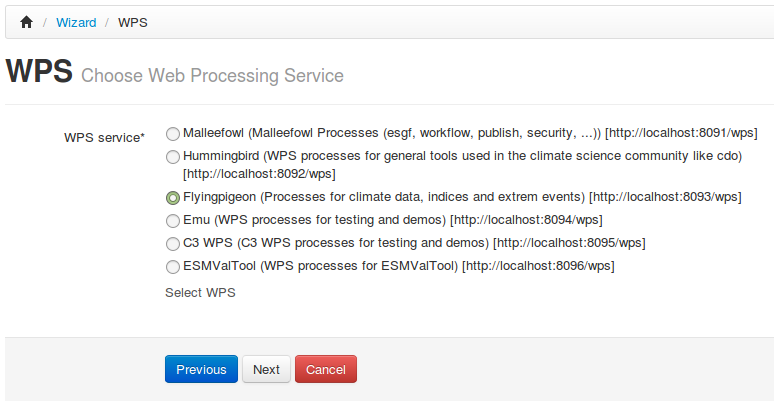Click the Emu testing and demos label
The image size is (774, 412).
click(392, 220)
